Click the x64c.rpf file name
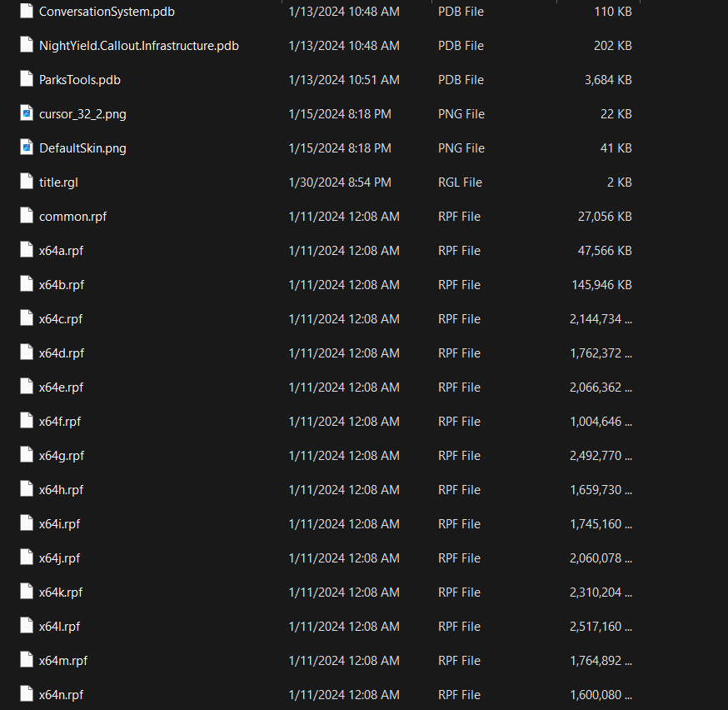Screen dimensions: 728x710 click(61, 319)
